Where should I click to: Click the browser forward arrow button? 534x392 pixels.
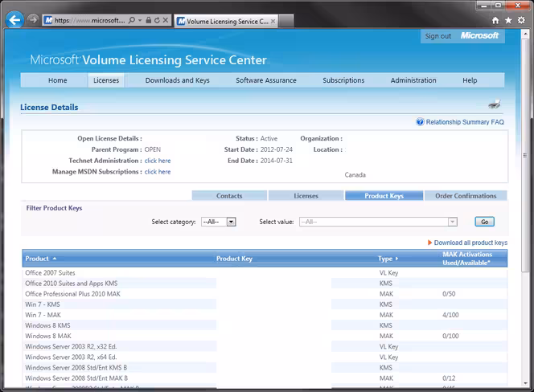pyautogui.click(x=33, y=19)
